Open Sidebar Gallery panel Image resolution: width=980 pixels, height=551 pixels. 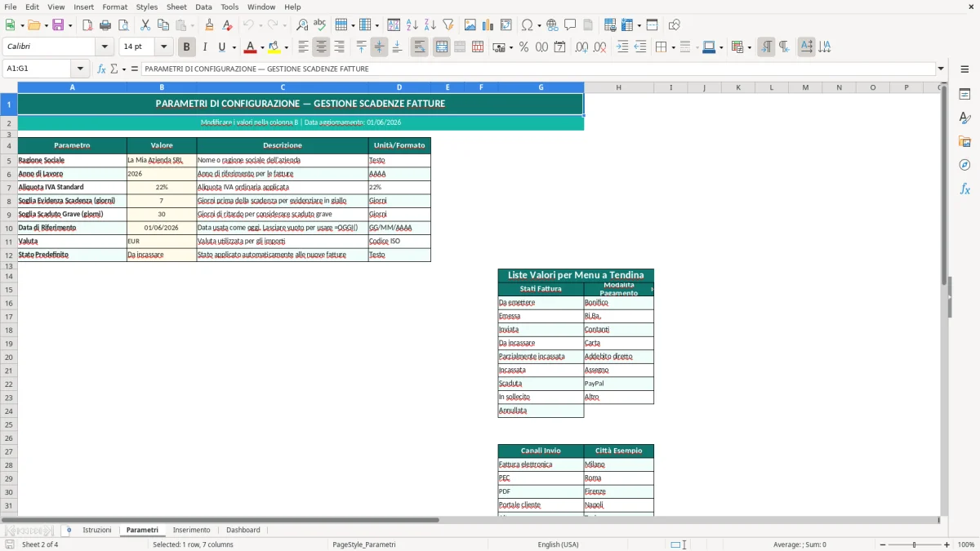tap(964, 142)
